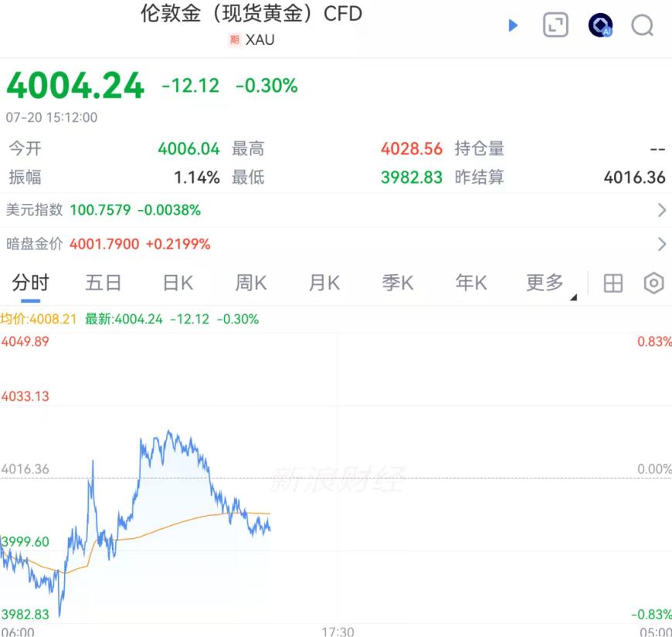Tap the dollar index value 100.7579
The height and width of the screenshot is (637, 672).
[x=100, y=210]
